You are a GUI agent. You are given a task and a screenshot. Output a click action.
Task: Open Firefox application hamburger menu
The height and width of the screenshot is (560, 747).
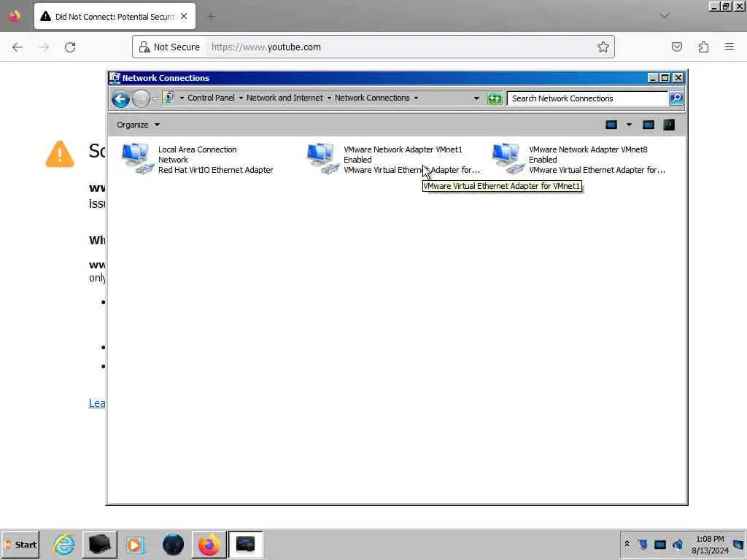[x=729, y=47]
